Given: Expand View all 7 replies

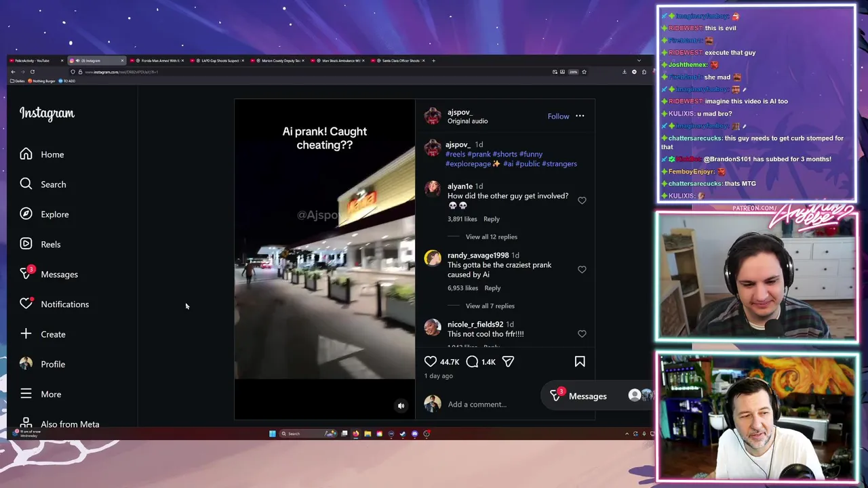Looking at the screenshot, I should (490, 306).
